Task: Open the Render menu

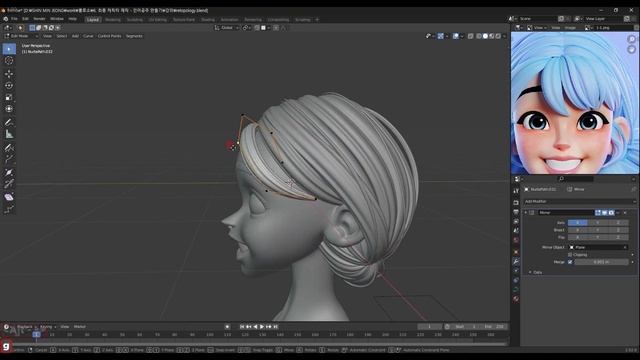Action: [x=39, y=19]
